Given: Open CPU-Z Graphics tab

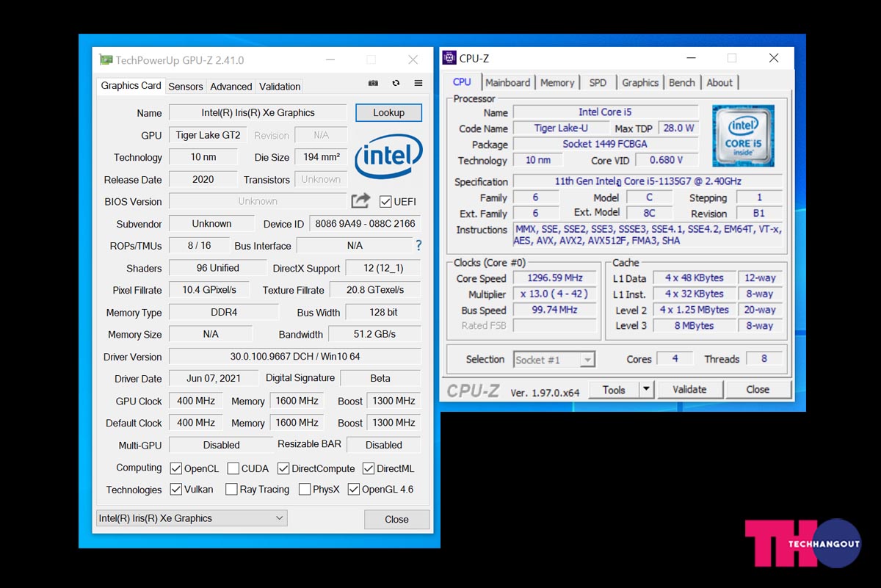Looking at the screenshot, I should (x=640, y=83).
